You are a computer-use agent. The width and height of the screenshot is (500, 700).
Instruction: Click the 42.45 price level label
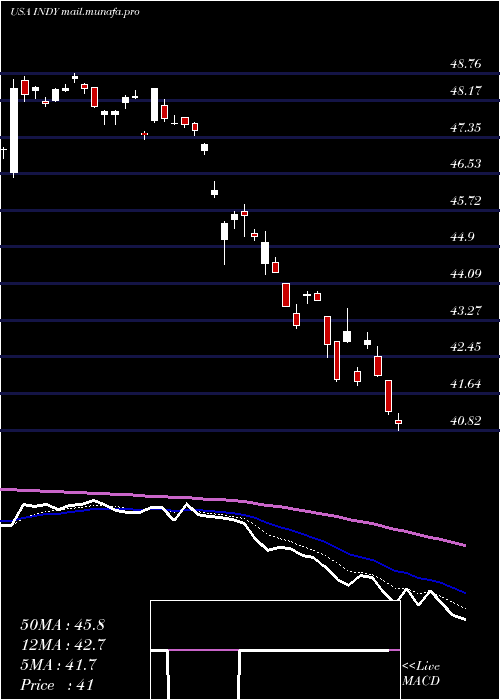tap(466, 347)
